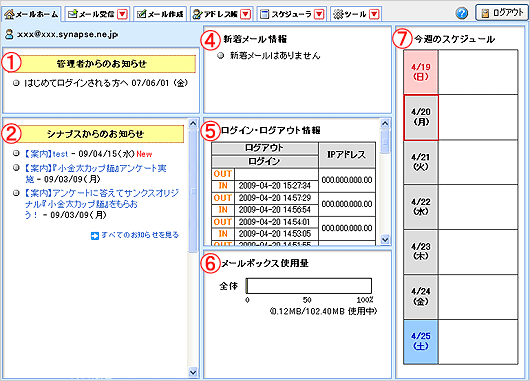The image size is (530, 381).
Task: Click the tools icon in ツール tab
Action: pyautogui.click(x=338, y=14)
